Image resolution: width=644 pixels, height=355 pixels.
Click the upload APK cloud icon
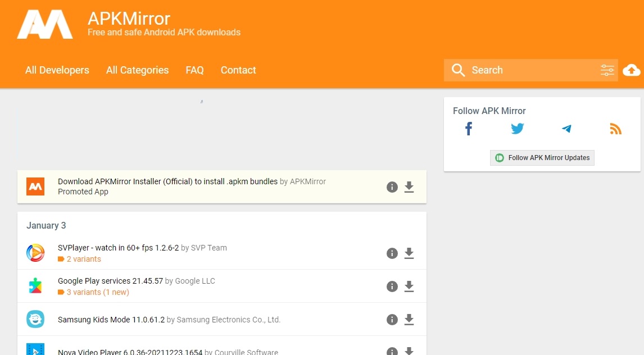pos(631,70)
